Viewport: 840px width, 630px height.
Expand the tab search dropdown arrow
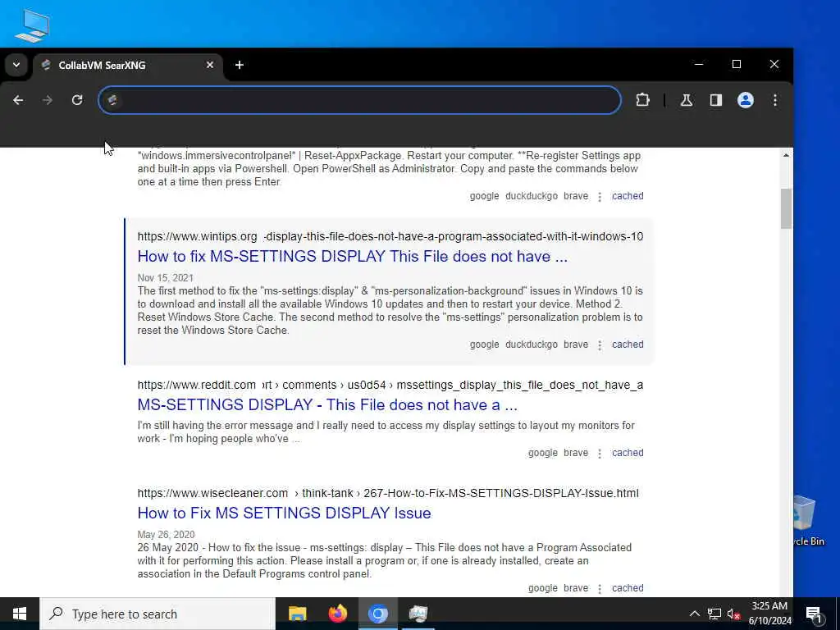point(16,65)
